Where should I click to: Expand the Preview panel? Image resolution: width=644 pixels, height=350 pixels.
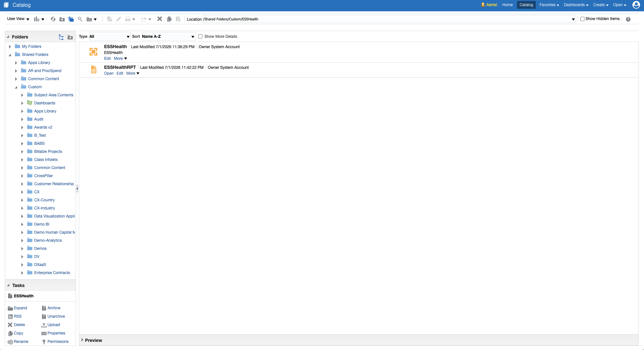point(82,340)
